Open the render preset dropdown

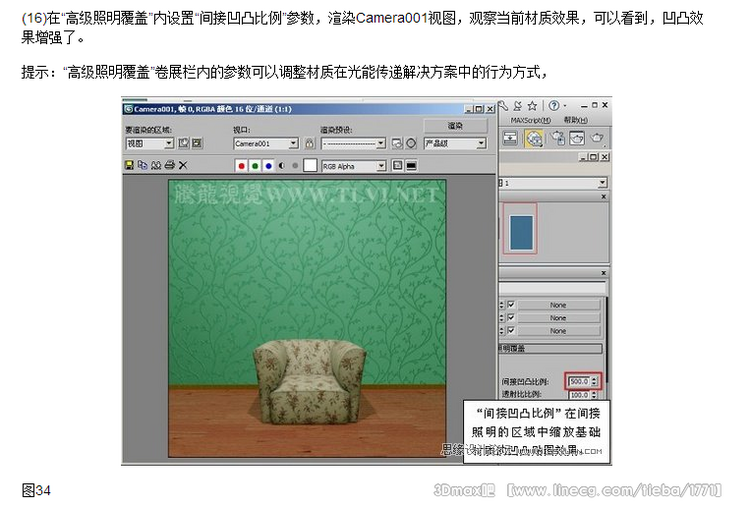tap(353, 143)
